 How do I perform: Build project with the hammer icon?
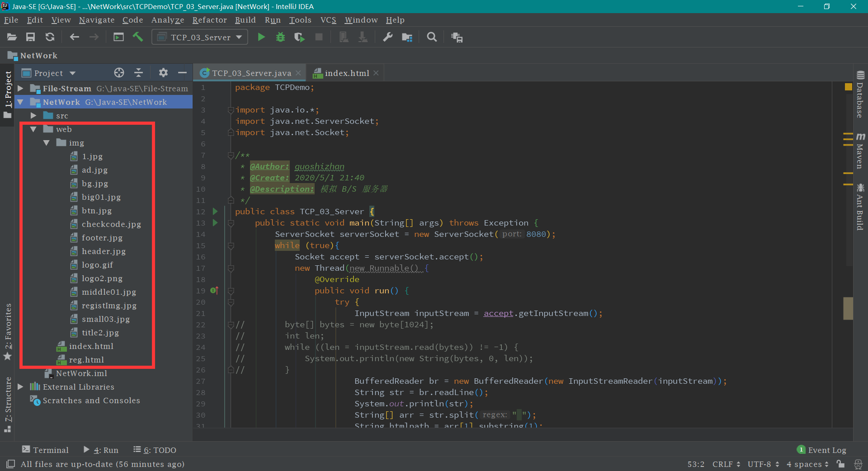138,37
